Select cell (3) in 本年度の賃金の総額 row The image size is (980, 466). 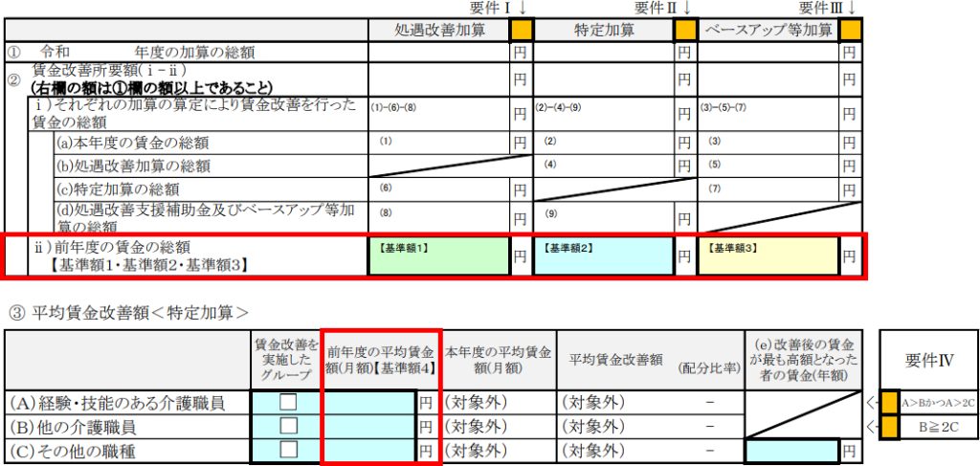[768, 143]
